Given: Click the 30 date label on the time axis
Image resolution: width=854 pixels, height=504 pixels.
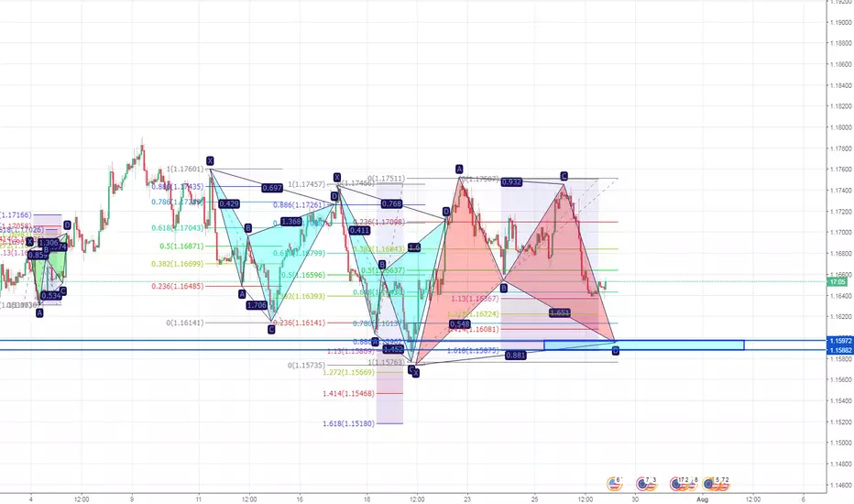Looking at the screenshot, I should pyautogui.click(x=635, y=499).
